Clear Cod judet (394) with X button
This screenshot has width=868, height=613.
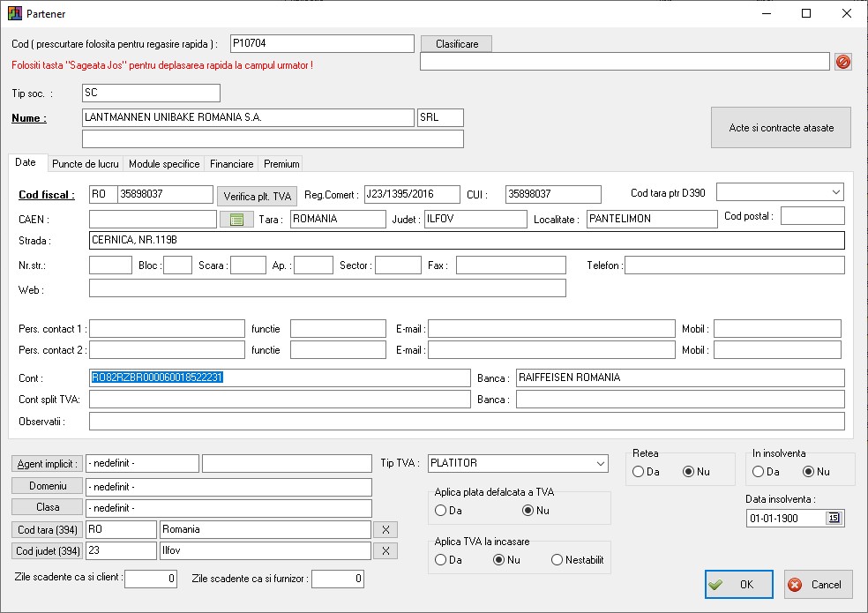tap(385, 550)
